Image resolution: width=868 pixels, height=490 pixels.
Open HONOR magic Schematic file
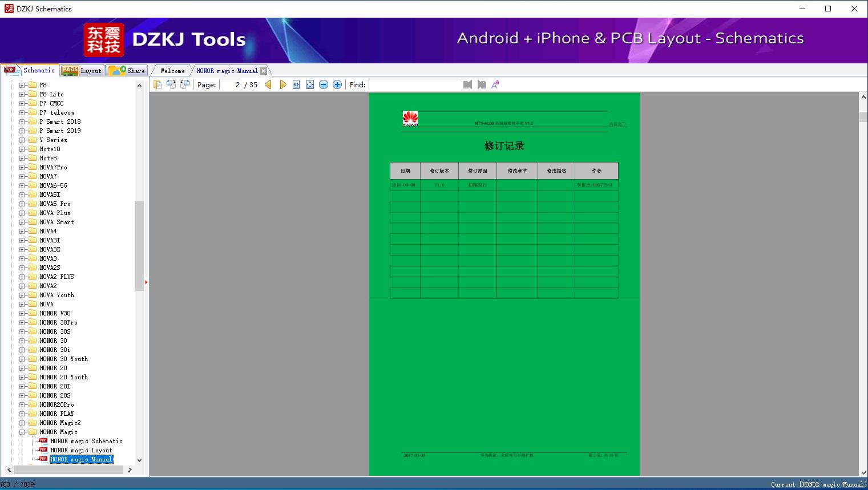click(x=87, y=441)
